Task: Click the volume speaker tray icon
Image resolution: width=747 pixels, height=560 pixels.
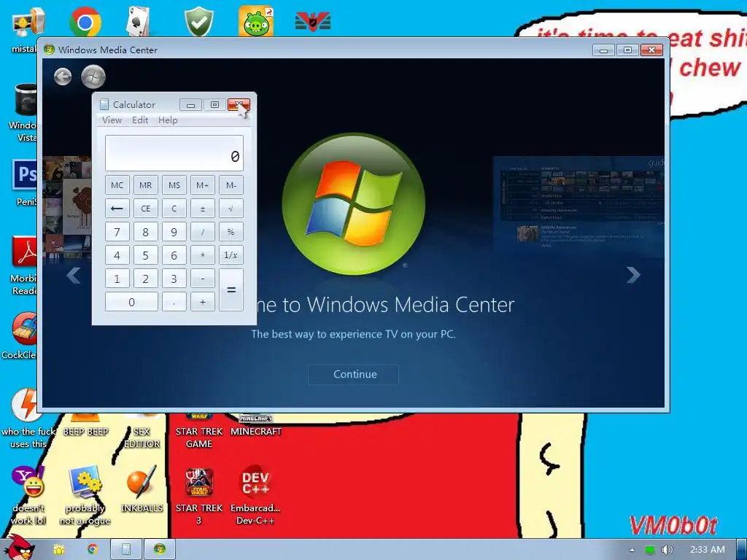Action: (x=667, y=550)
